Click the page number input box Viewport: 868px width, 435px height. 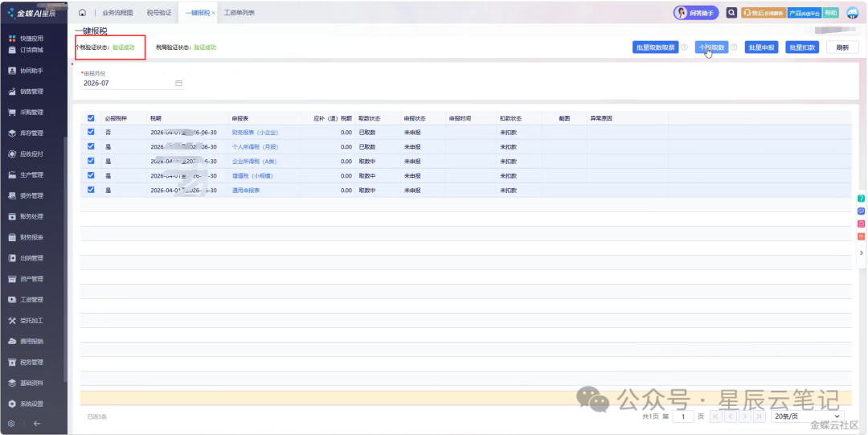point(683,417)
